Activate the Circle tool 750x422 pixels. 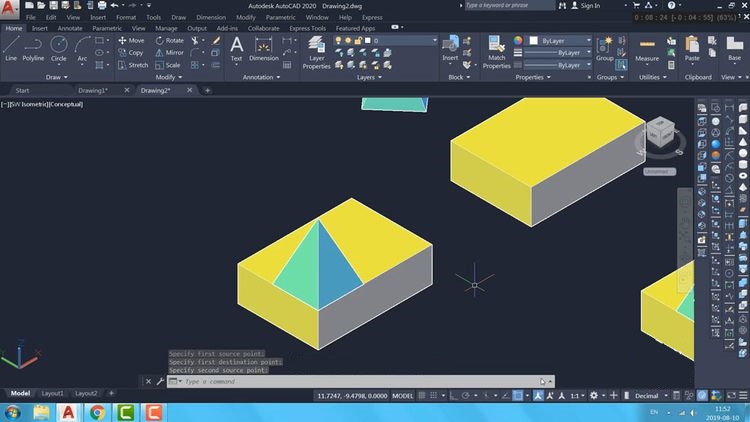[58, 48]
